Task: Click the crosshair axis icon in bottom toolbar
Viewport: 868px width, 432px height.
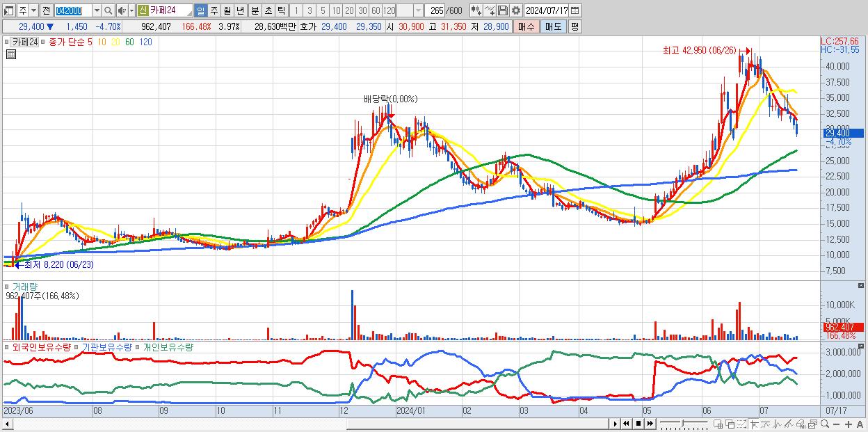Action: point(754,424)
